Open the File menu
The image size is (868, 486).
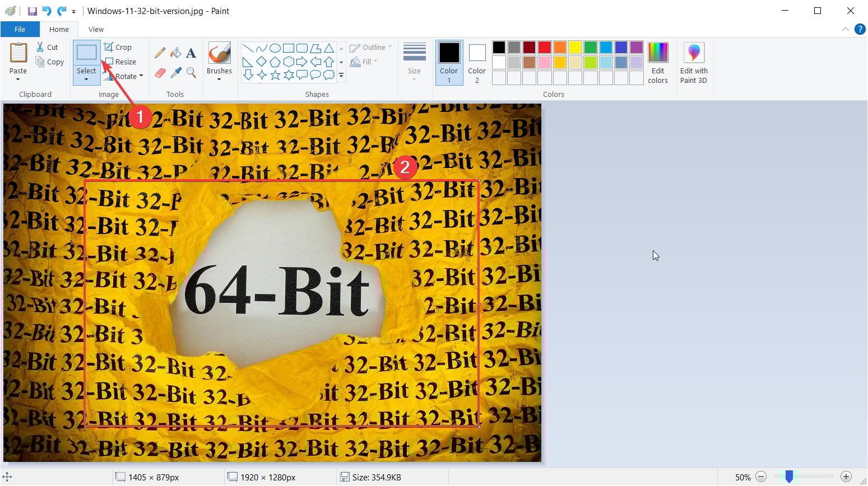20,29
